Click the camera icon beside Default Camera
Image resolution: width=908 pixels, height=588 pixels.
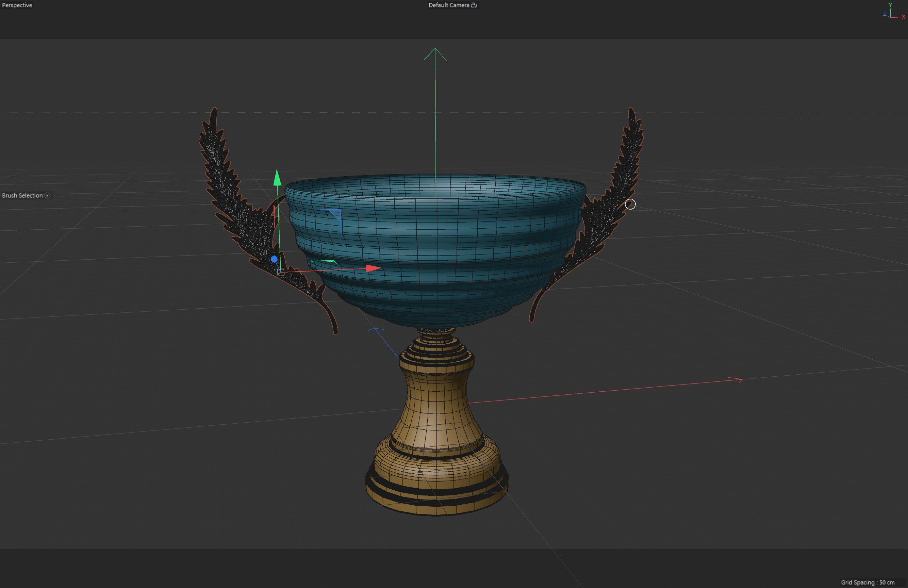[x=474, y=5]
